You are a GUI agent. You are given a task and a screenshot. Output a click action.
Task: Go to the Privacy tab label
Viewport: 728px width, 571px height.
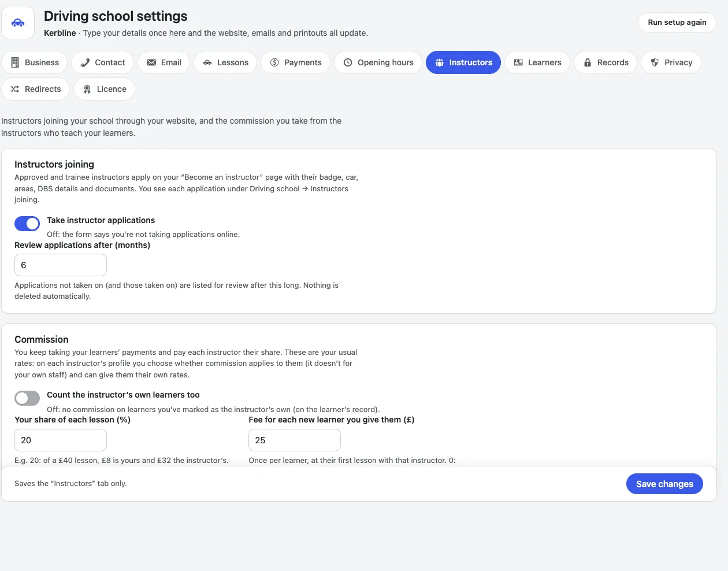[x=678, y=62]
